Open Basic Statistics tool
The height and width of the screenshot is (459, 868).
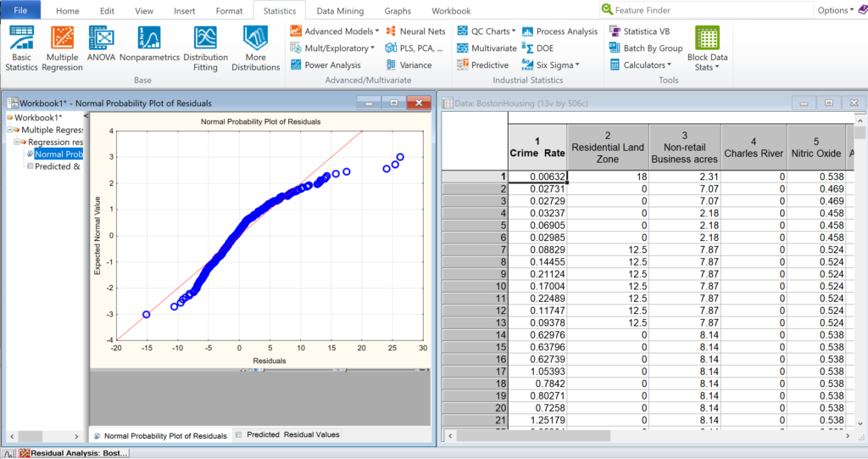click(x=21, y=48)
